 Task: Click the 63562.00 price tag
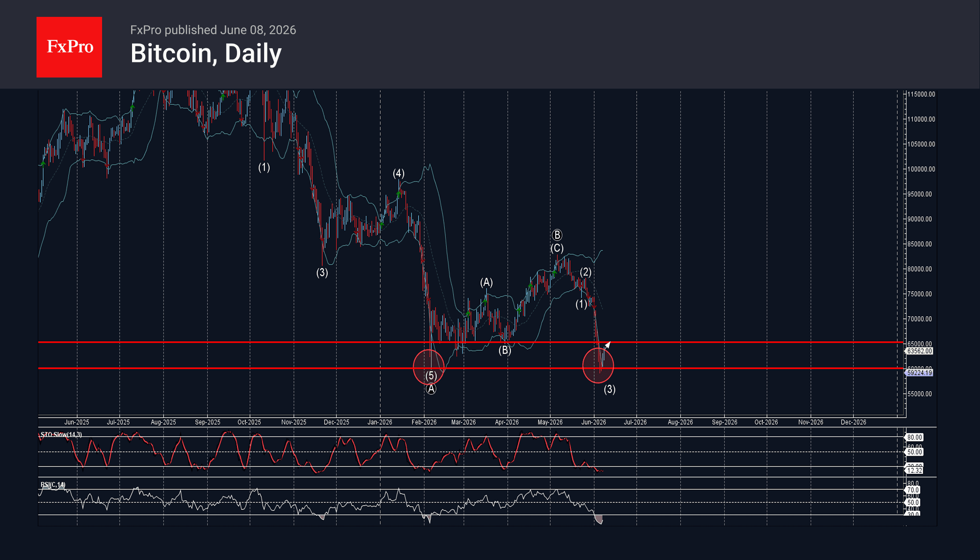pos(919,351)
